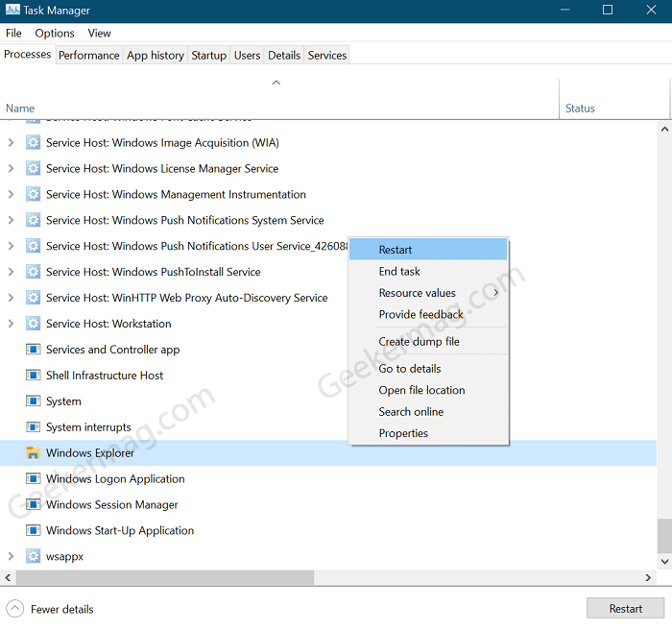Click the gear icon for Service Host: Workstation
Screen dimensions: 672x631
33,324
